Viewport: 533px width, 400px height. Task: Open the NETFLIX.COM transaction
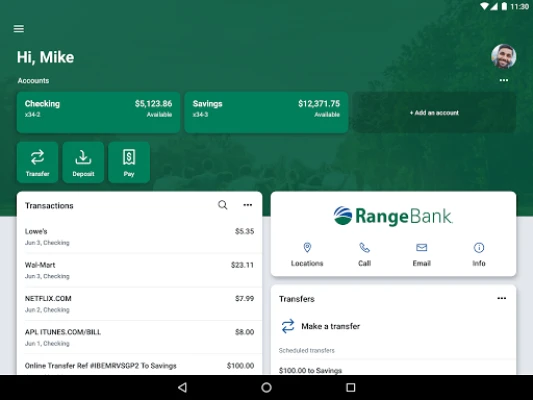(139, 304)
